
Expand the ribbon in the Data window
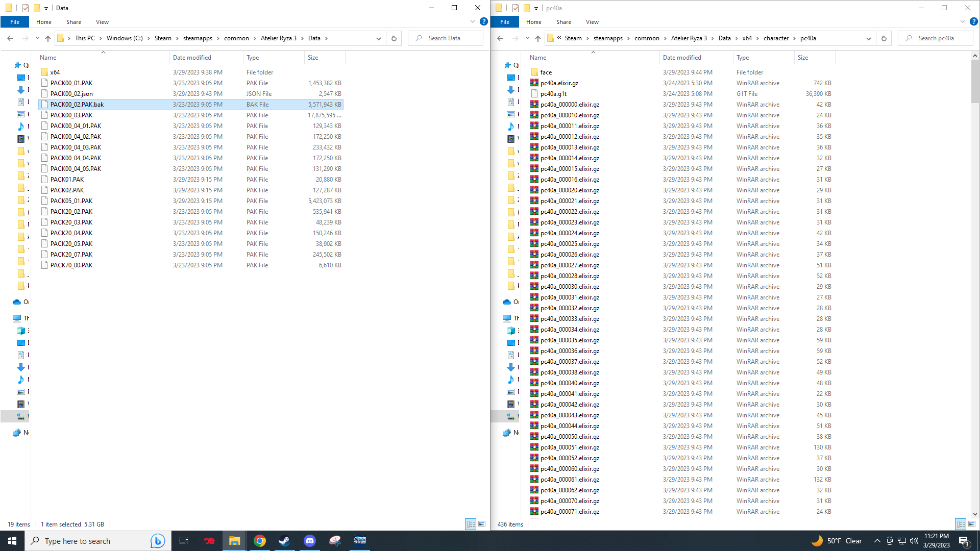[x=472, y=21]
